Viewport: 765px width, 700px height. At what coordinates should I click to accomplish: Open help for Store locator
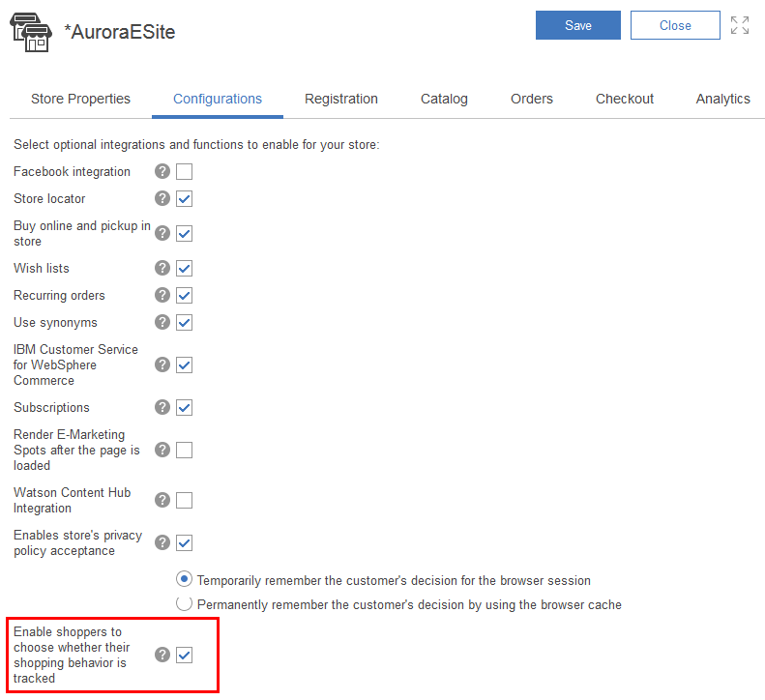[162, 198]
